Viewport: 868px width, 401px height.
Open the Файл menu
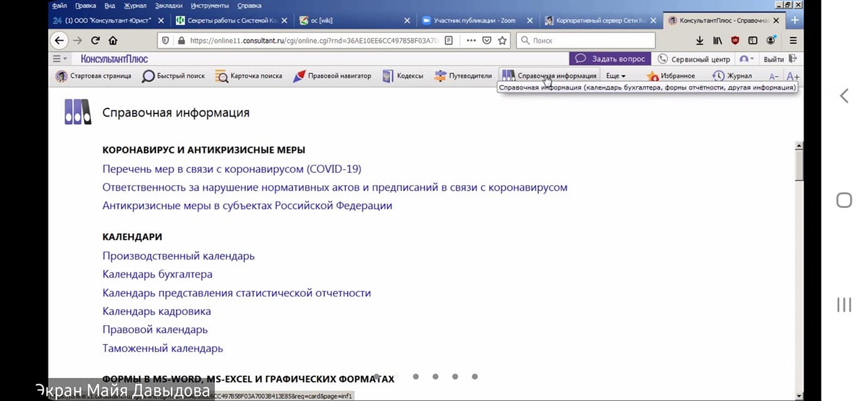tap(59, 6)
